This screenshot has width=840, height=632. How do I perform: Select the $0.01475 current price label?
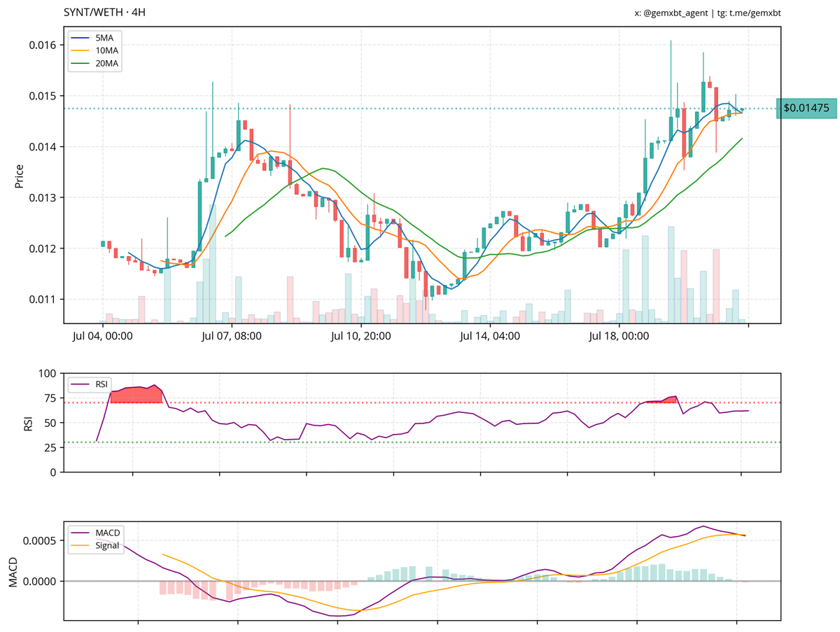point(806,108)
